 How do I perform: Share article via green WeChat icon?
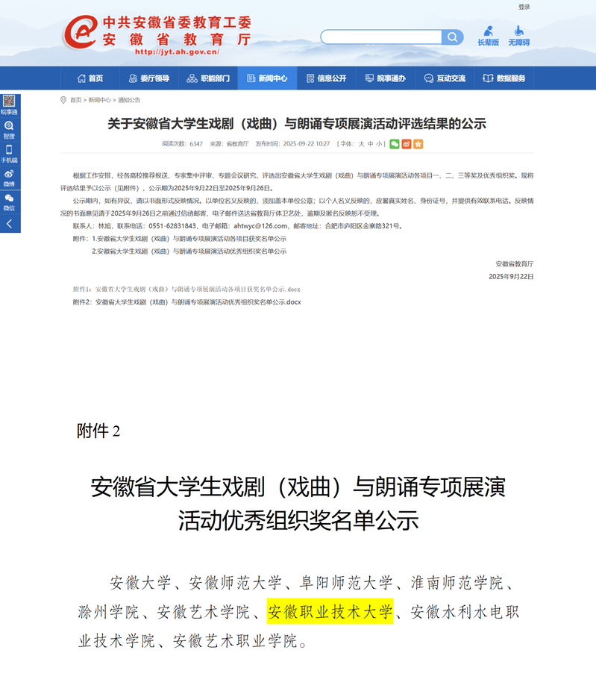(x=395, y=144)
